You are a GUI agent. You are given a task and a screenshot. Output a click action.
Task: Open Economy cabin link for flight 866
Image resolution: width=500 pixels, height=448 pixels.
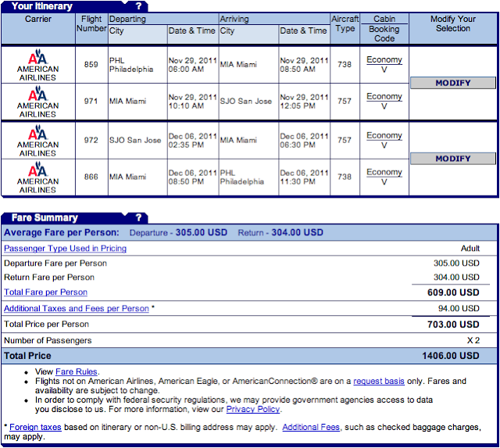[x=384, y=172]
